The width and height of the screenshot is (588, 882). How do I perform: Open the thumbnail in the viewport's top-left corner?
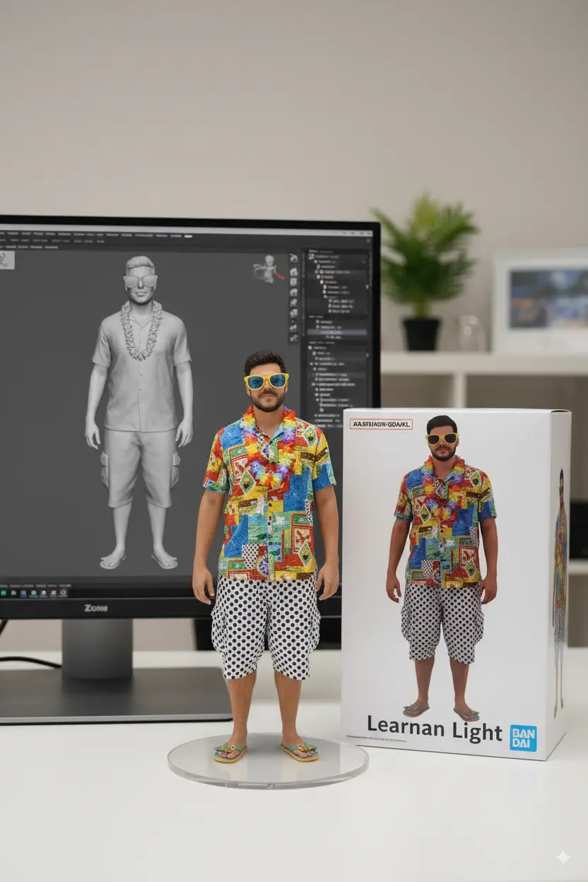(x=7, y=259)
